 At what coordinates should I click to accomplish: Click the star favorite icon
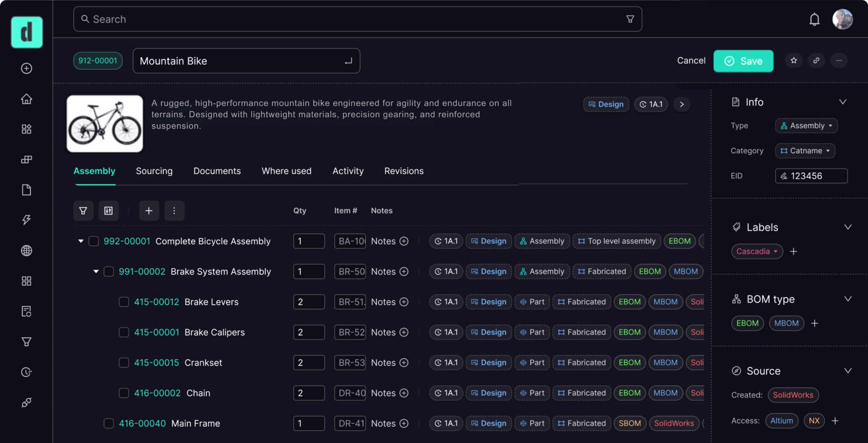[794, 61]
